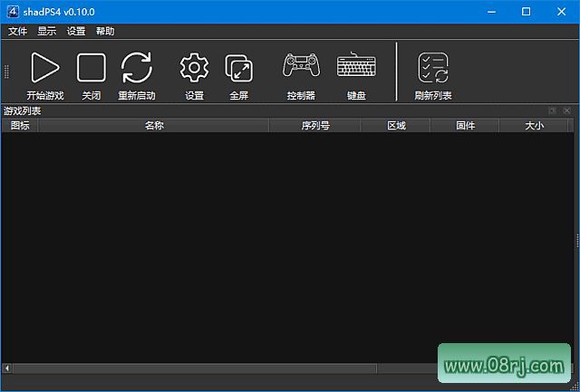
Task: Open settings with the toolbar gear icon
Action: tap(194, 69)
